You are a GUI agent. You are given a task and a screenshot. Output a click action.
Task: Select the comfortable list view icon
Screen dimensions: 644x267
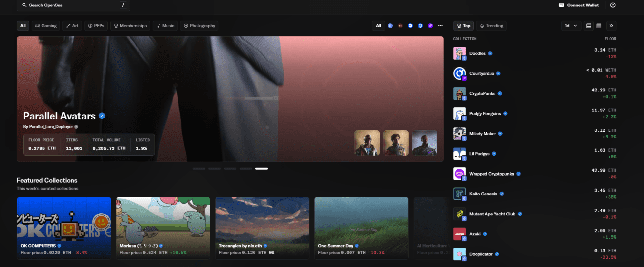(589, 26)
